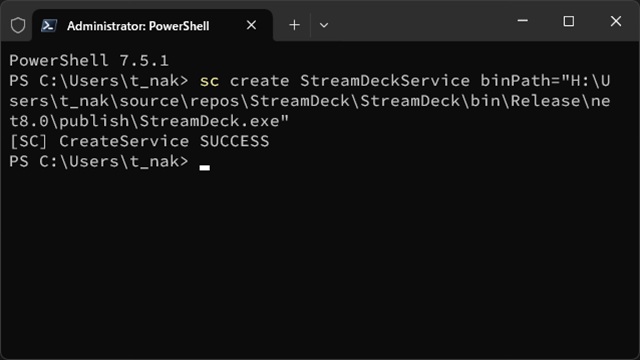Screen dimensions: 640x360
Task: Click the CreateService SUCCESS output line
Action: pos(139,141)
